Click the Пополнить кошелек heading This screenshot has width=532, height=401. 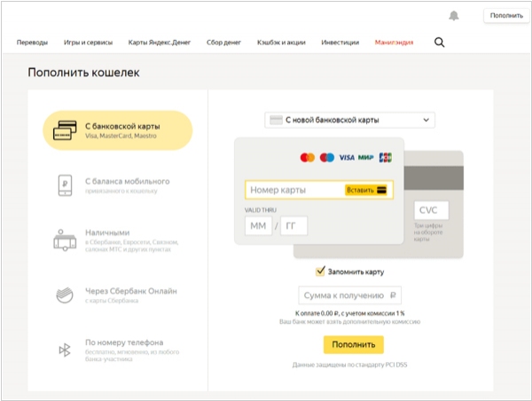(x=83, y=73)
